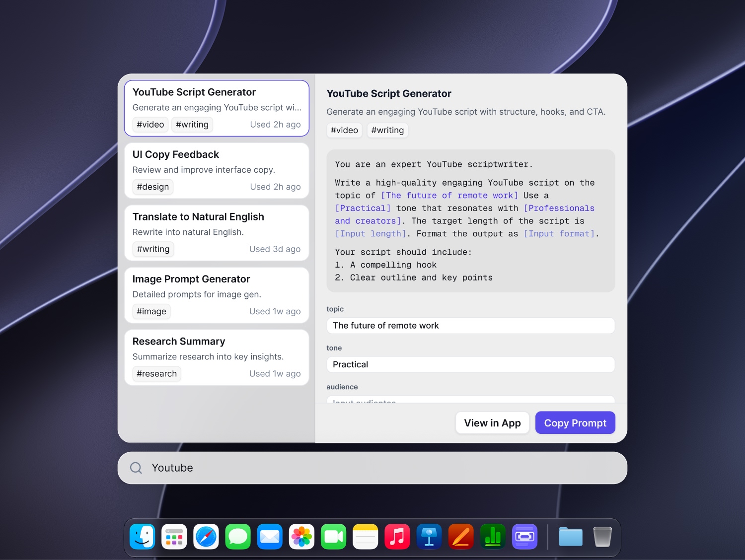Click the #design tag
The width and height of the screenshot is (745, 560).
pyautogui.click(x=153, y=187)
